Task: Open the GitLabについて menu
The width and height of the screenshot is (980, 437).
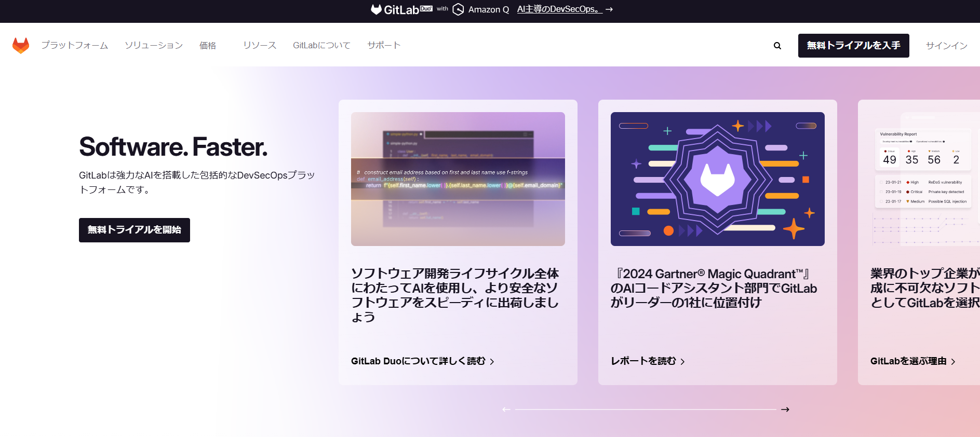Action: pyautogui.click(x=321, y=45)
